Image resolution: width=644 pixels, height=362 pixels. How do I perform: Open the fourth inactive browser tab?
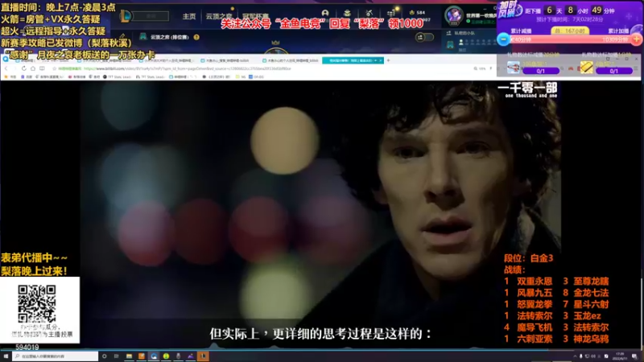(x=227, y=60)
